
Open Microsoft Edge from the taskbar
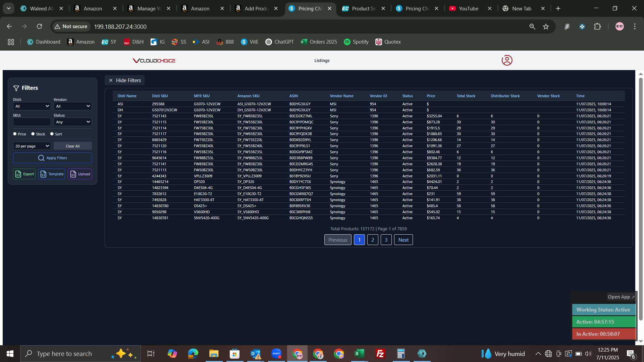[x=193, y=354]
